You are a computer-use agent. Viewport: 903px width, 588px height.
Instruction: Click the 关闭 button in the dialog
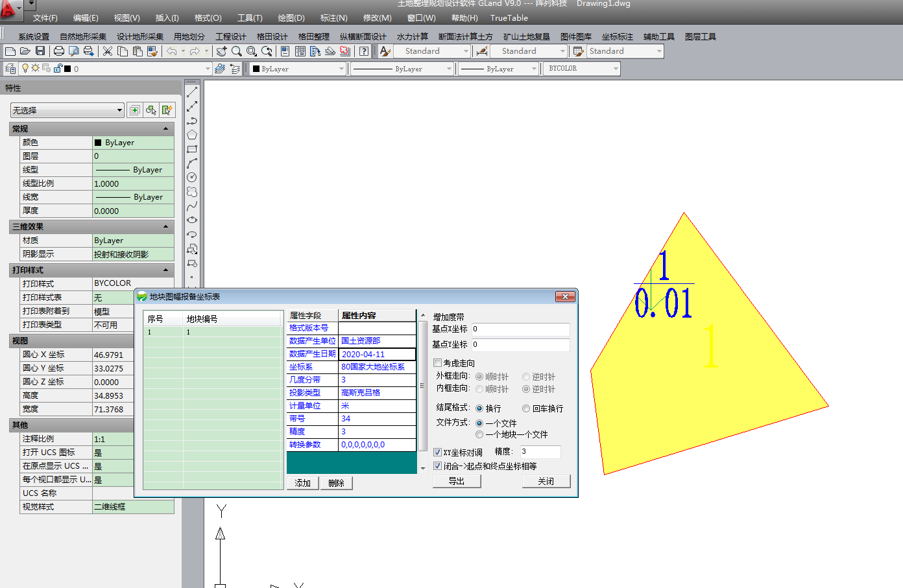(546, 481)
